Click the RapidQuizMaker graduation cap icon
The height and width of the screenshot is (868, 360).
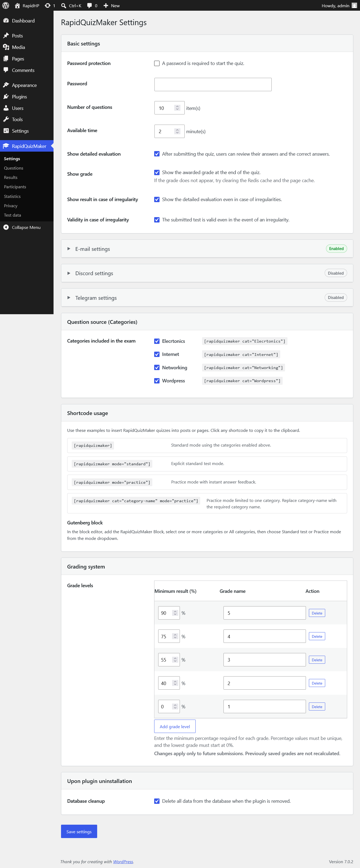6,146
